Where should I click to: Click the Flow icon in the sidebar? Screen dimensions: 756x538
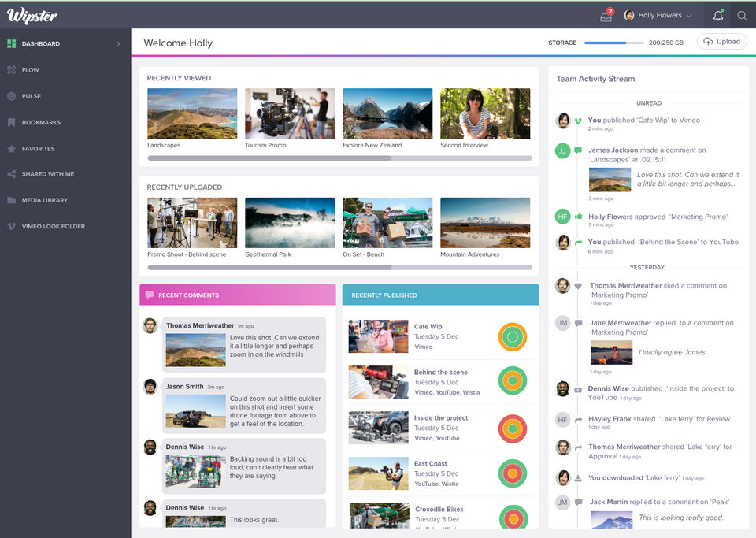click(12, 70)
